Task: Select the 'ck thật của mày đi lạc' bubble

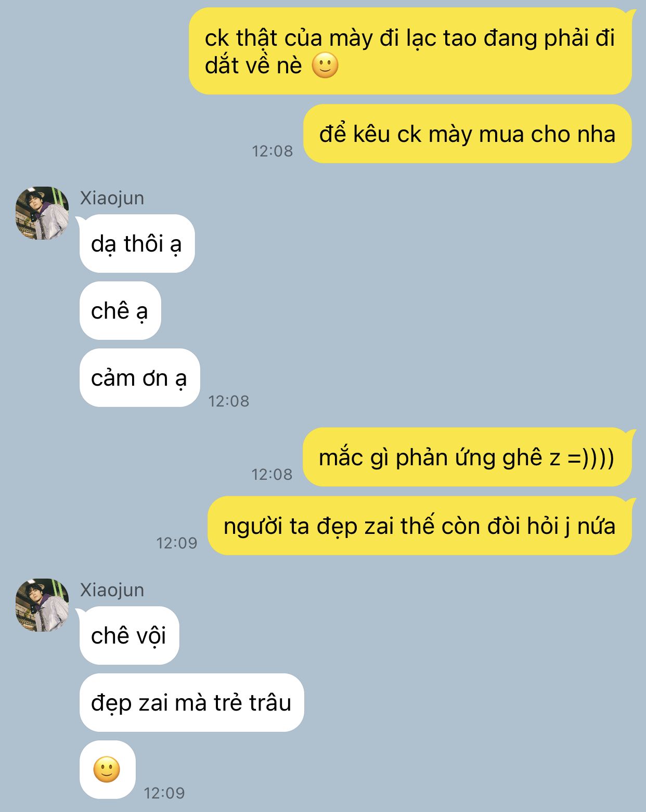Action: [410, 51]
